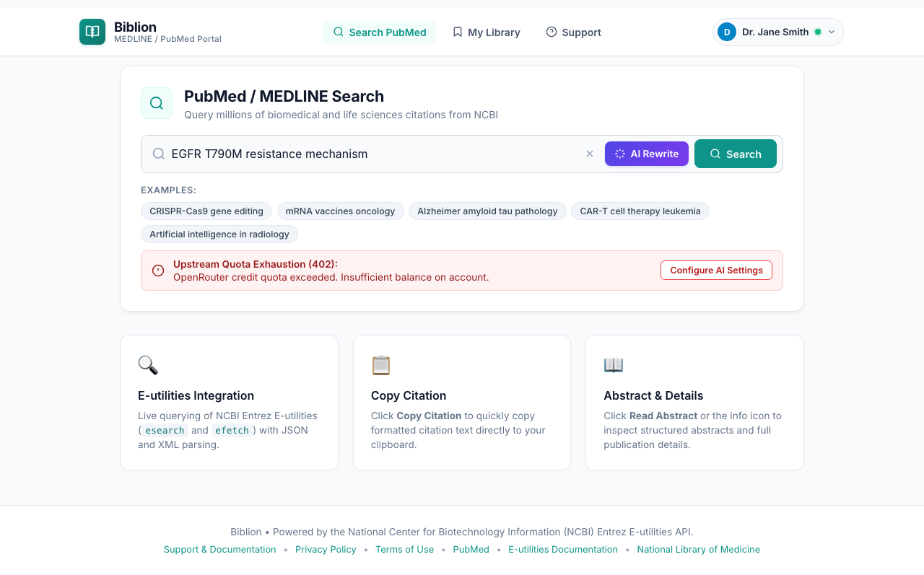Click the PubMed / MEDLINE Search heading
Screen dimensions: 924x575
284,96
